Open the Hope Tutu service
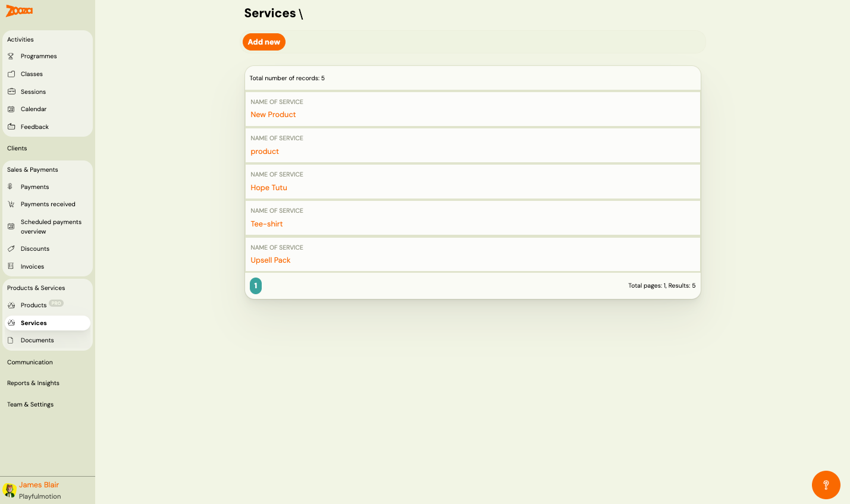The image size is (850, 504). (x=268, y=188)
